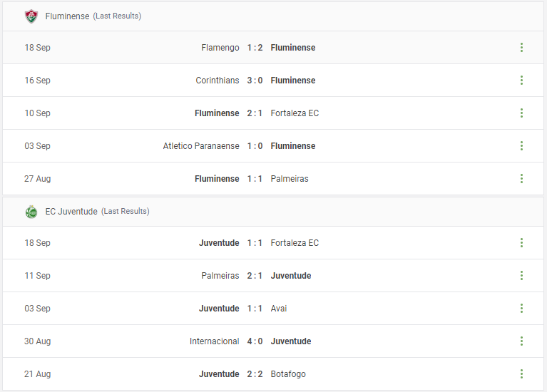Screen dimensions: 547x392
Task: Click the 30 Aug date
Action: (37, 341)
